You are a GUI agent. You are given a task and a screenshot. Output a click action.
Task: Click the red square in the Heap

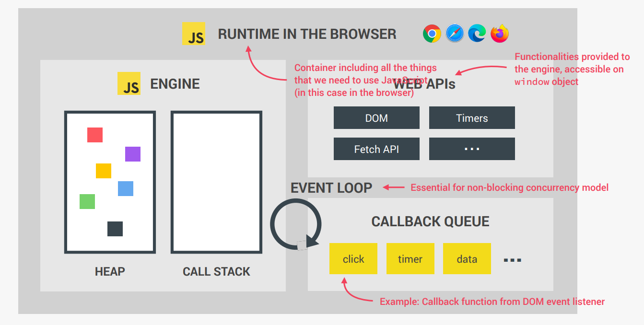(95, 135)
